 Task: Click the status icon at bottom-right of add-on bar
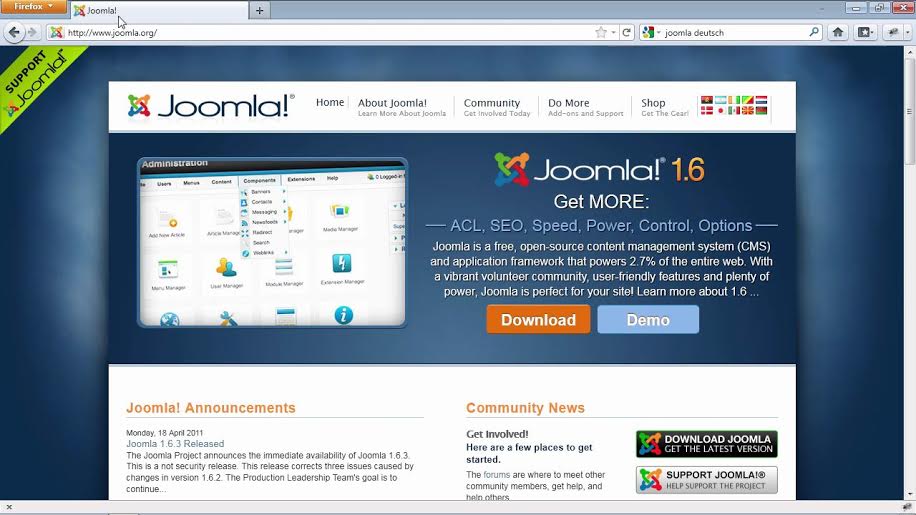pos(906,507)
